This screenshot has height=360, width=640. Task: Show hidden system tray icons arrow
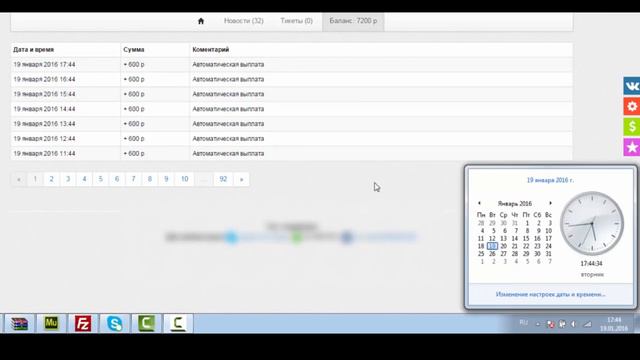point(538,324)
